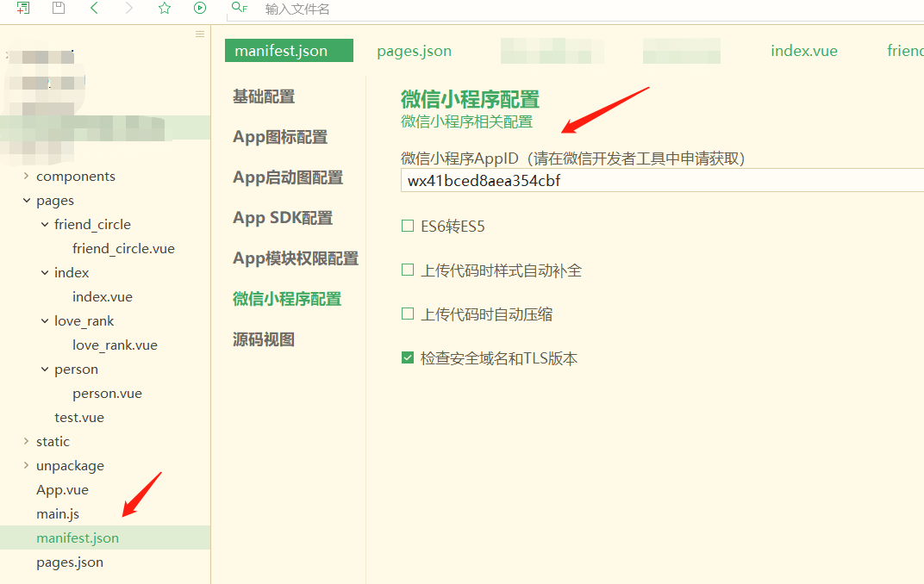Screen dimensions: 924x584
Task: Enable 上传代码时自动压缩 checkbox
Action: coord(407,314)
